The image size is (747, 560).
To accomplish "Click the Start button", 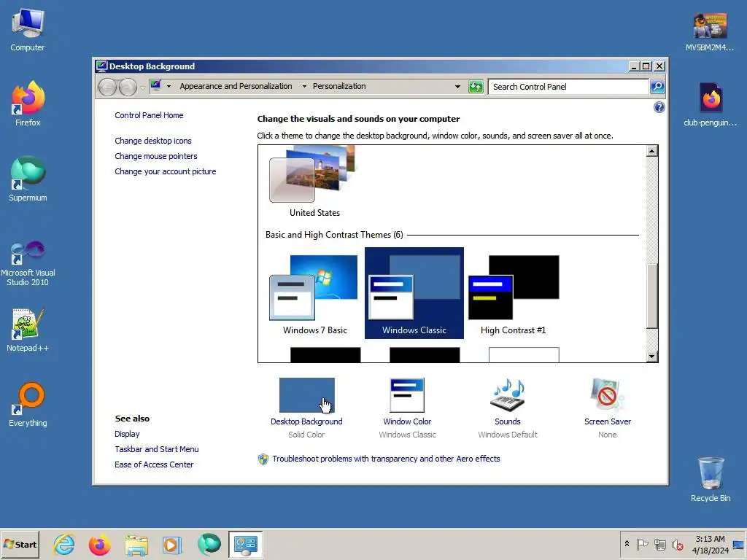I will 20,544.
